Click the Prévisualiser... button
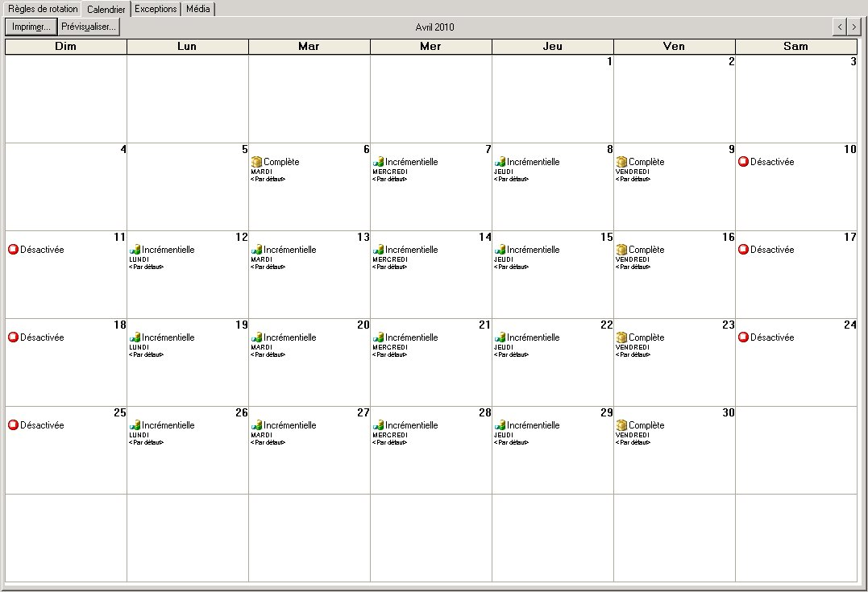This screenshot has height=592, width=868. point(89,27)
